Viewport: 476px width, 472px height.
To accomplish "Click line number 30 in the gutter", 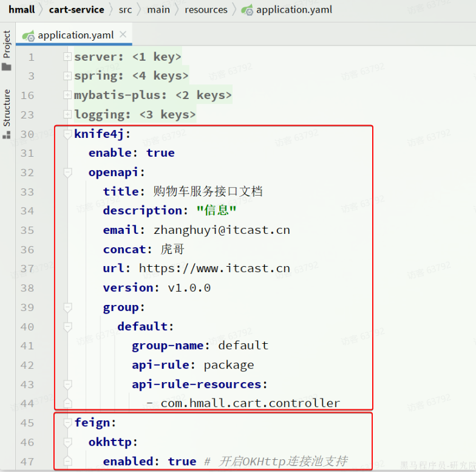I will pos(27,134).
